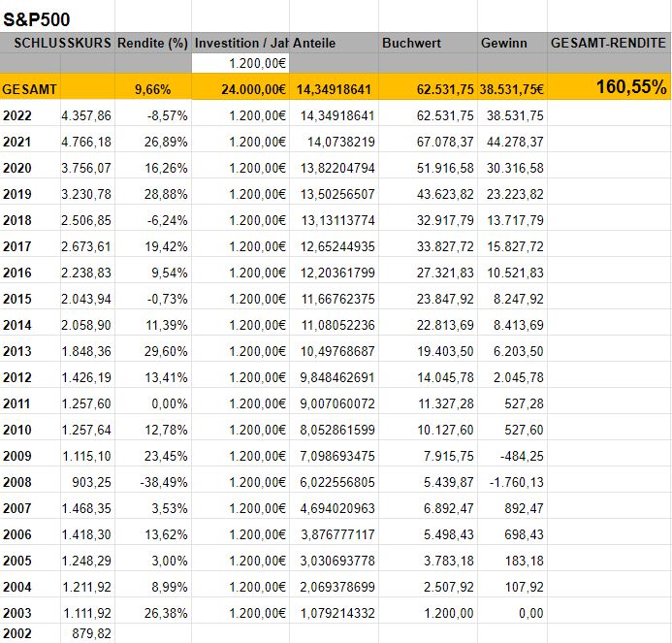
Task: Select the white 1.200,00€ investment input cell
Action: [240, 63]
